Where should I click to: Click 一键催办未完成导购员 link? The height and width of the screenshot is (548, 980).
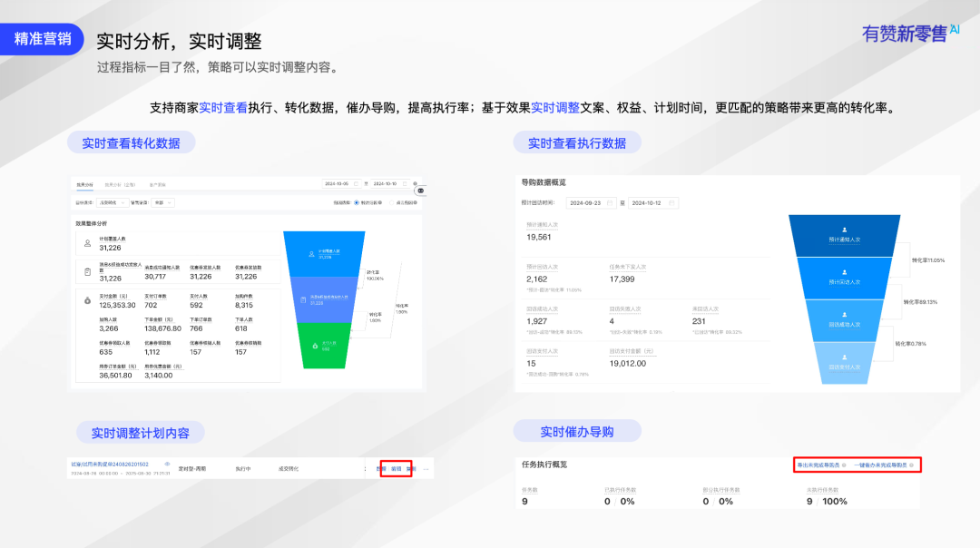(880, 465)
